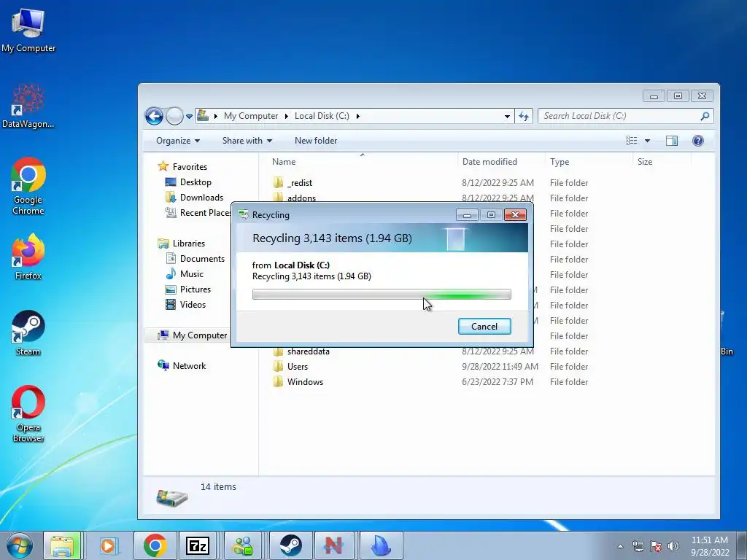Select the _redist folder
The height and width of the screenshot is (560, 747).
tap(293, 183)
